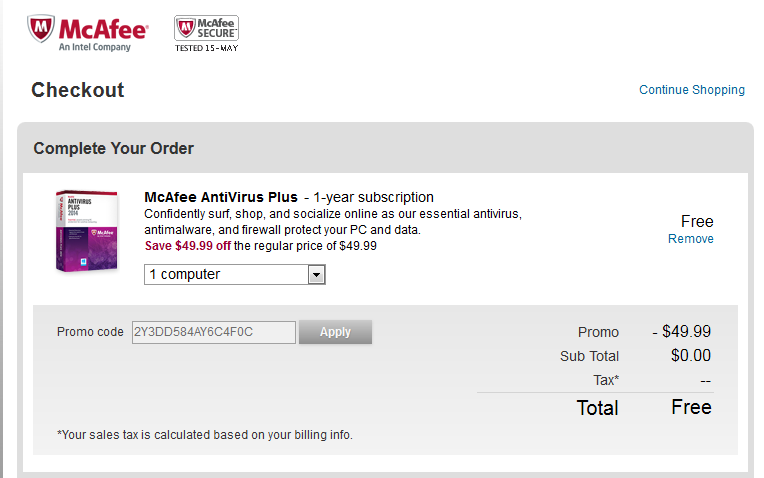Image resolution: width=764 pixels, height=478 pixels.
Task: Remove McAfee AntiVirus Plus from the order
Action: coord(690,239)
